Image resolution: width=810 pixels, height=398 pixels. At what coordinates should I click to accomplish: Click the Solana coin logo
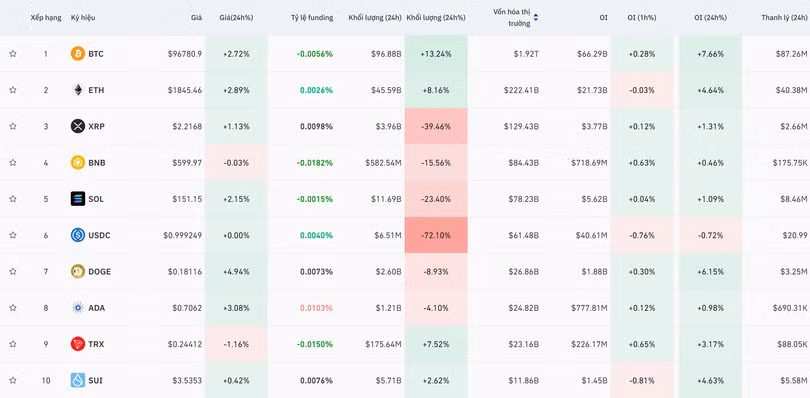point(78,198)
